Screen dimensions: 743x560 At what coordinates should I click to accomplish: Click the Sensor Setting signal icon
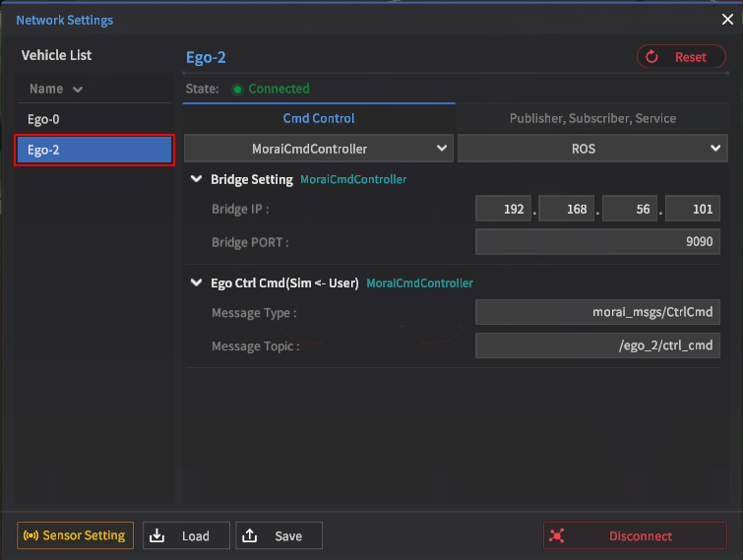point(31,535)
